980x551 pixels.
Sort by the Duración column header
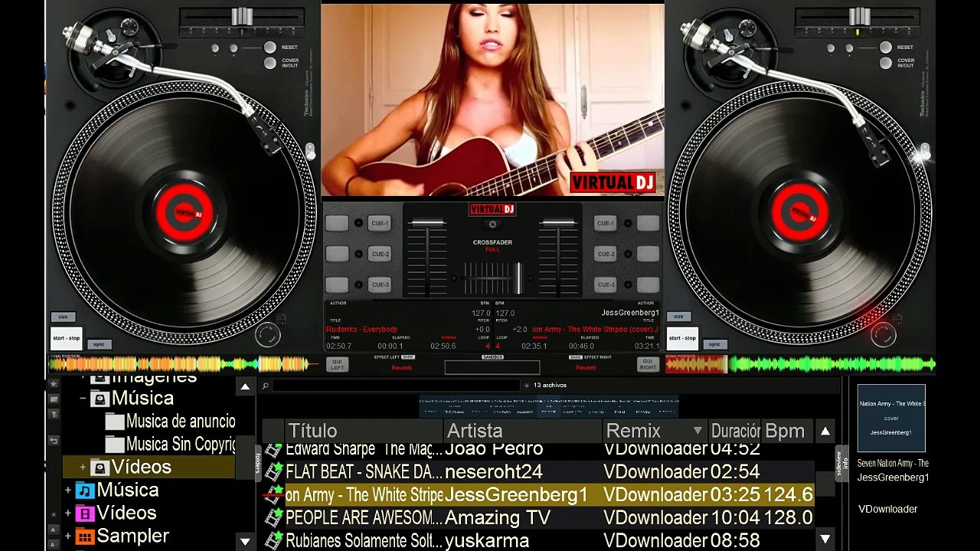(x=735, y=431)
